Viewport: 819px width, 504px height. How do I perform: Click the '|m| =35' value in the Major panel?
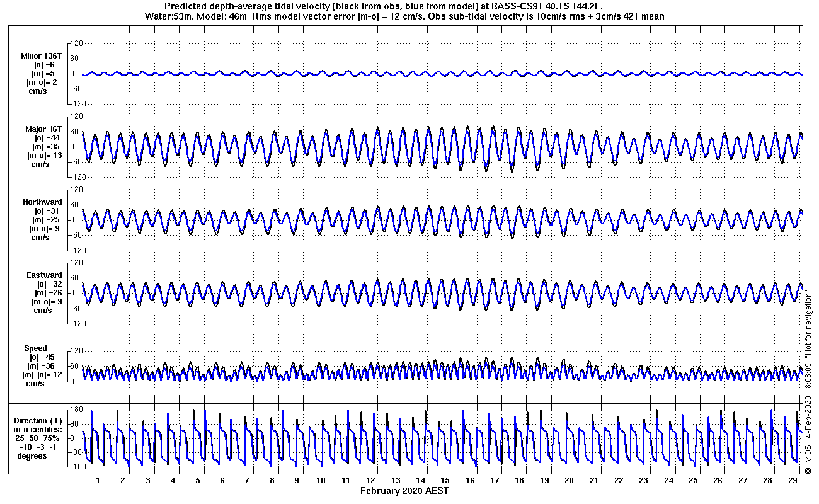[x=47, y=147]
